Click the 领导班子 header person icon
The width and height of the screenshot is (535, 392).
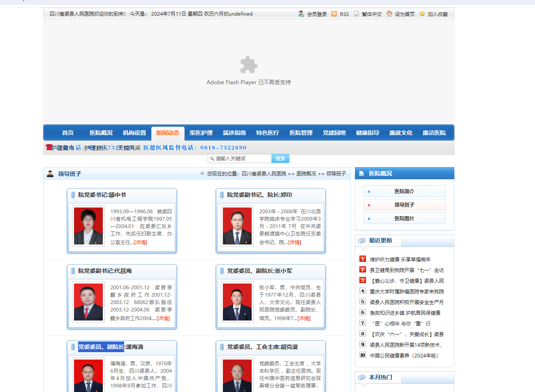point(50,174)
